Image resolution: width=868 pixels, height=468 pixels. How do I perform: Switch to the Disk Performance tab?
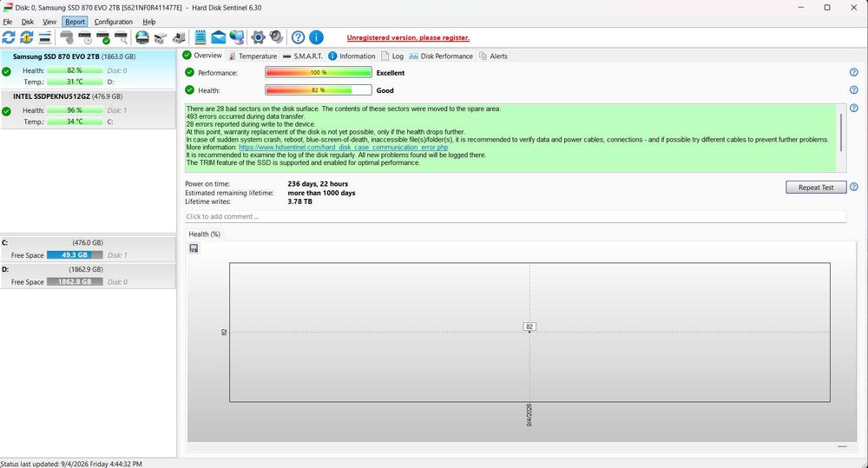(x=441, y=56)
